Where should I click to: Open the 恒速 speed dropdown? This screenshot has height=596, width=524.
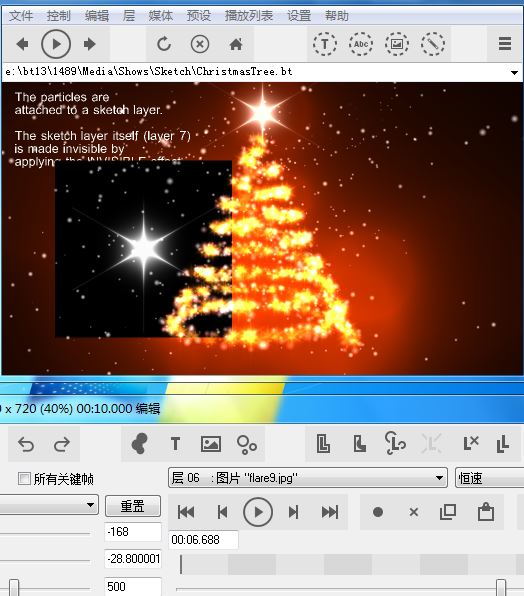coord(489,478)
